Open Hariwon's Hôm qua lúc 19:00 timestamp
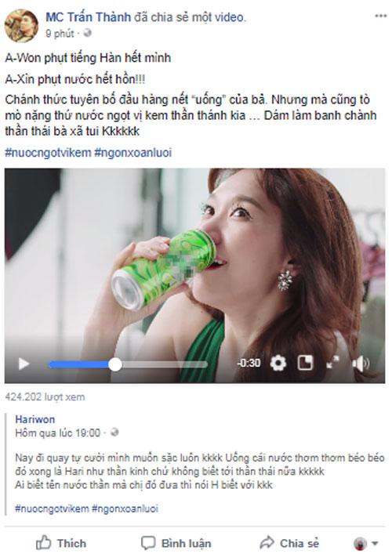The width and height of the screenshot is (392, 554). point(58,433)
